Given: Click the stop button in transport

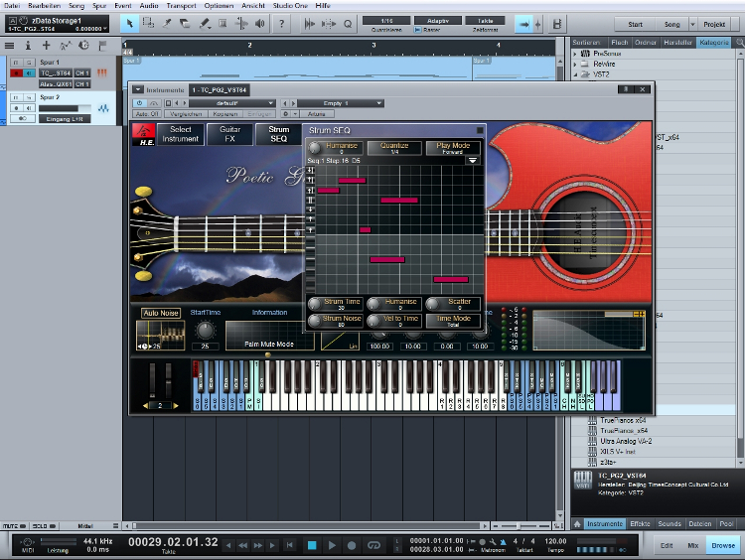Looking at the screenshot, I should [312, 545].
